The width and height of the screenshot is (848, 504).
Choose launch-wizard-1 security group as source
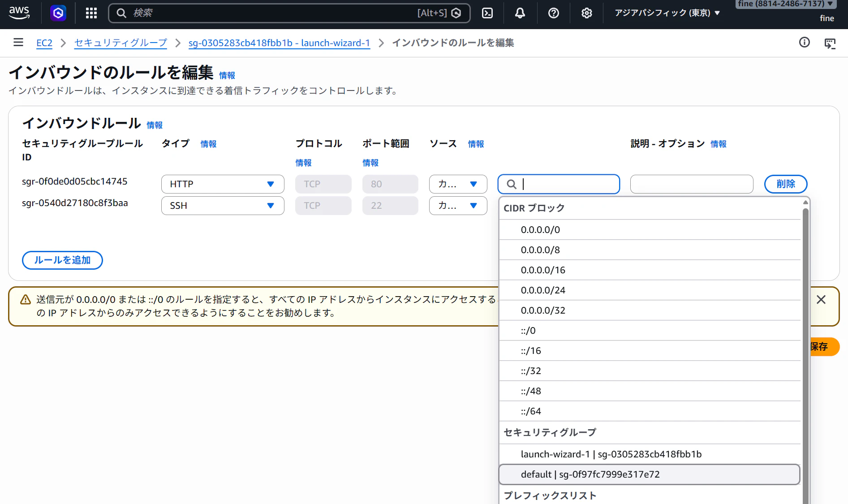pos(650,454)
